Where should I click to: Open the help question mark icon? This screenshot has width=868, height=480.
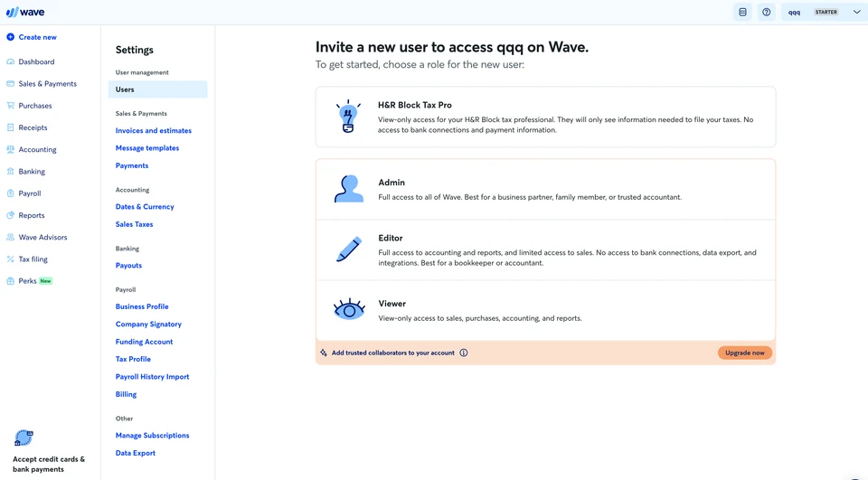pyautogui.click(x=766, y=12)
